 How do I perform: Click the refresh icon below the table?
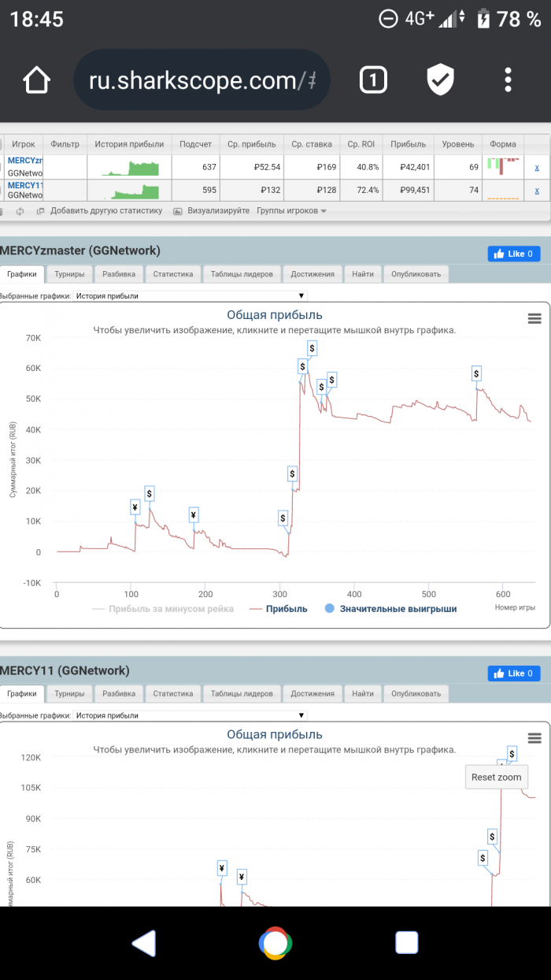[19, 211]
